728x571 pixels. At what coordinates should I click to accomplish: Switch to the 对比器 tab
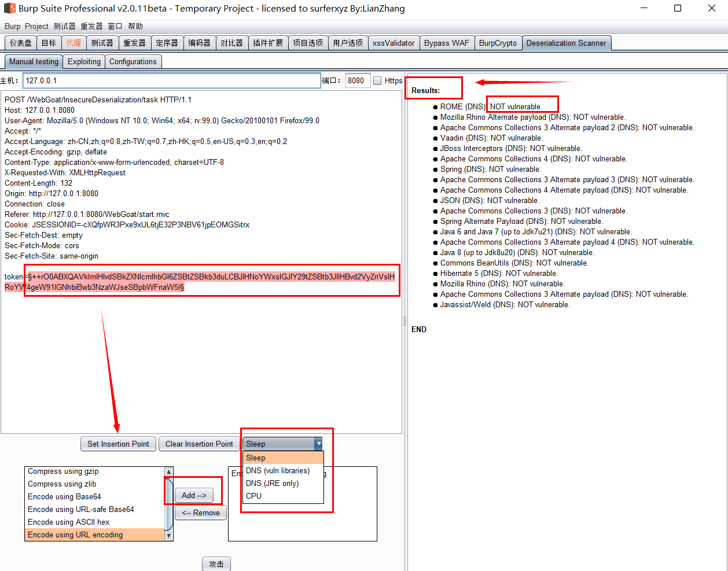[231, 43]
